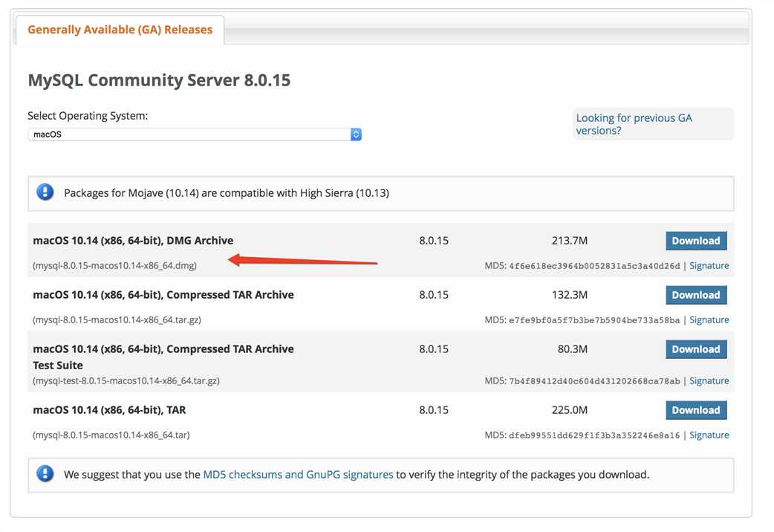Open Signature link for 132.3M TAR archive
774x532 pixels.
[x=709, y=320]
